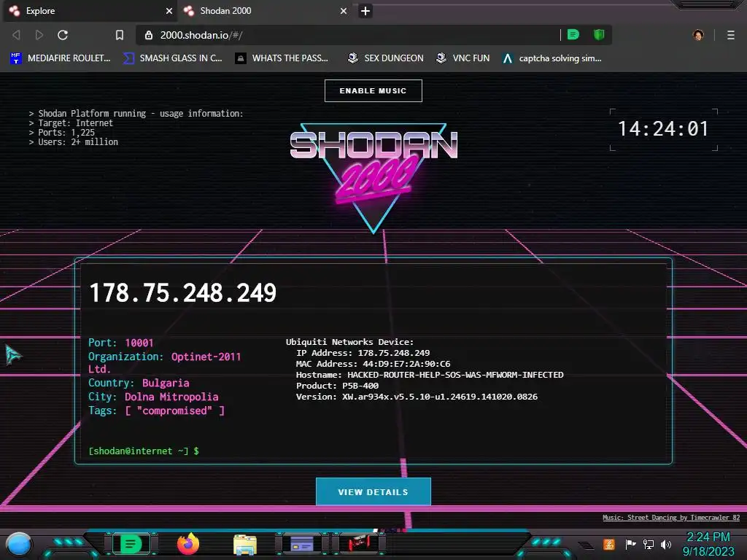
Task: Open File Explorer from the taskbar
Action: click(245, 545)
